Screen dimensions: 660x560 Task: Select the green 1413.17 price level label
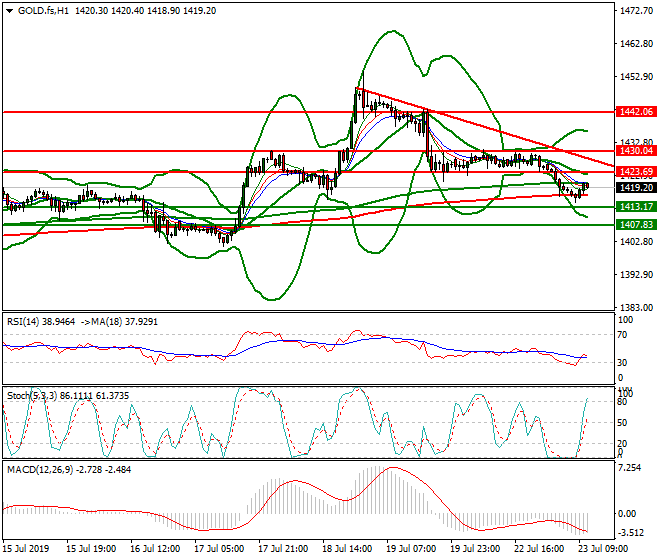(x=635, y=206)
